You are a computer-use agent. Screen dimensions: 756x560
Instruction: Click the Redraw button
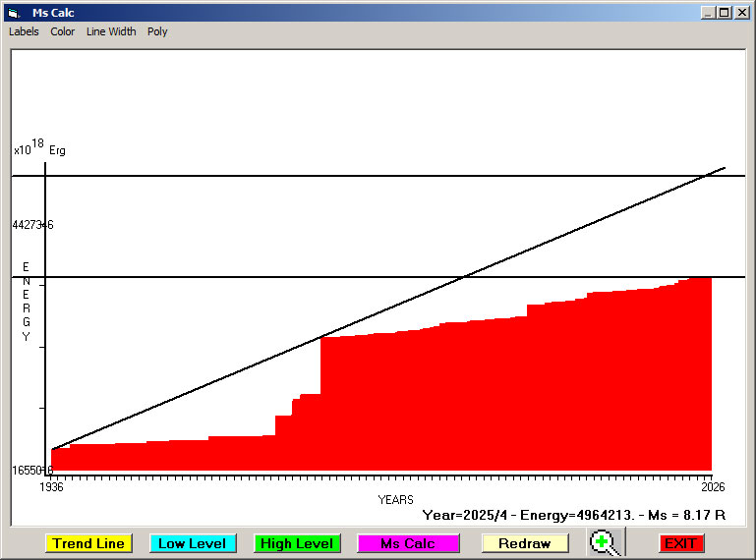coord(524,543)
